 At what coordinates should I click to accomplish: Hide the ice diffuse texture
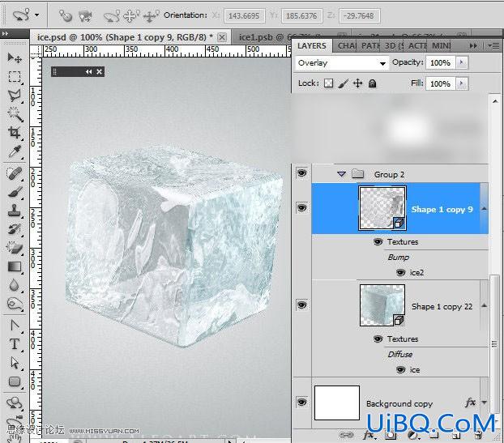400,369
